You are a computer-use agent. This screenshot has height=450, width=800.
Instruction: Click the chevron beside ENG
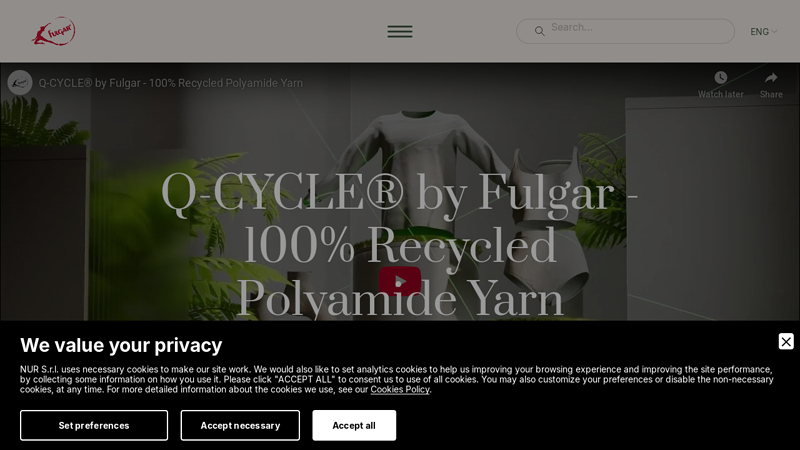774,32
